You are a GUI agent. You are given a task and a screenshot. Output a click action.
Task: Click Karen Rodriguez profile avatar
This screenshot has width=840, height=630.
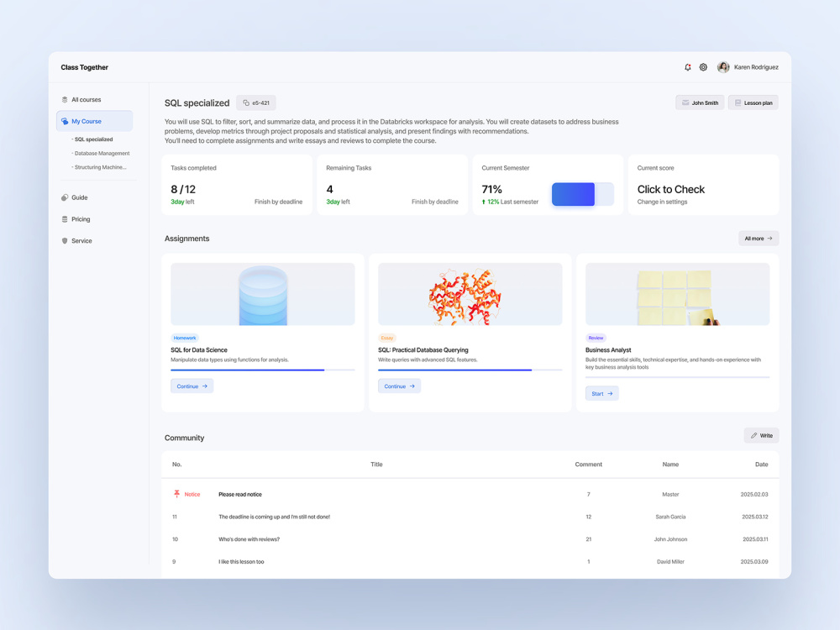click(723, 67)
